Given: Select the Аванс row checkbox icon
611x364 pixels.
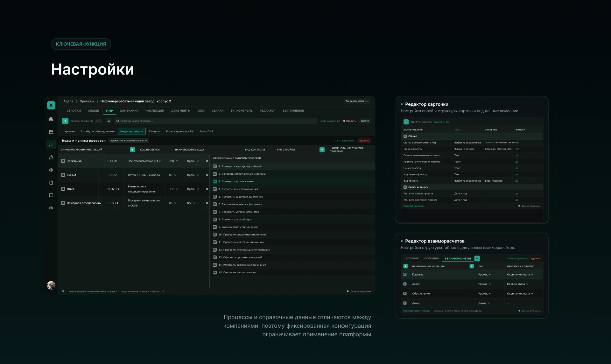Looking at the screenshot, I should pyautogui.click(x=405, y=284).
